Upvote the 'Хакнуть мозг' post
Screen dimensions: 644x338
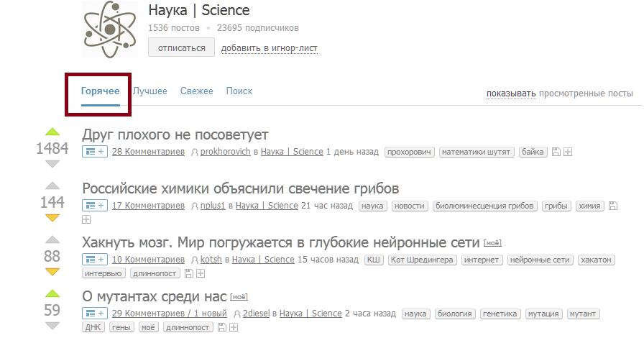[52, 239]
